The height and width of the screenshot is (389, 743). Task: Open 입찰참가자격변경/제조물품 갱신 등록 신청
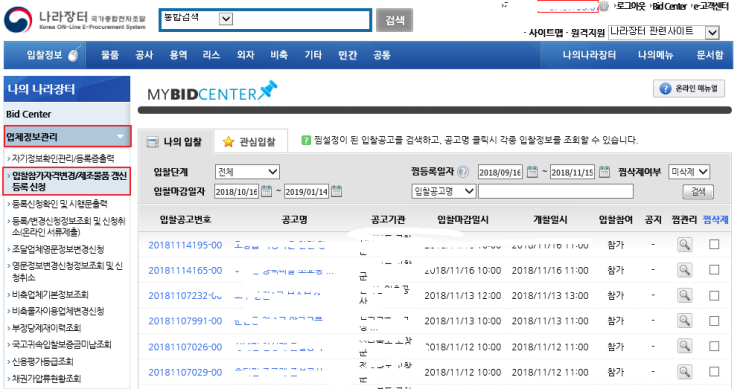(x=67, y=181)
